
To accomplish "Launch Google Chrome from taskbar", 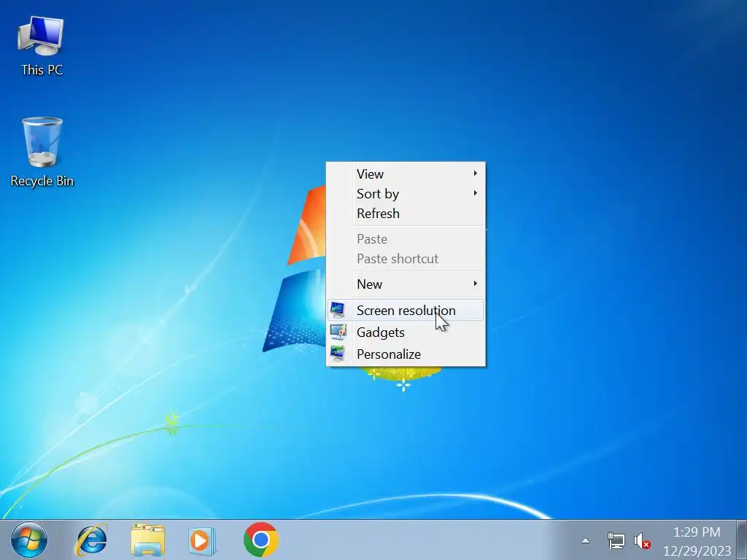I will (260, 540).
